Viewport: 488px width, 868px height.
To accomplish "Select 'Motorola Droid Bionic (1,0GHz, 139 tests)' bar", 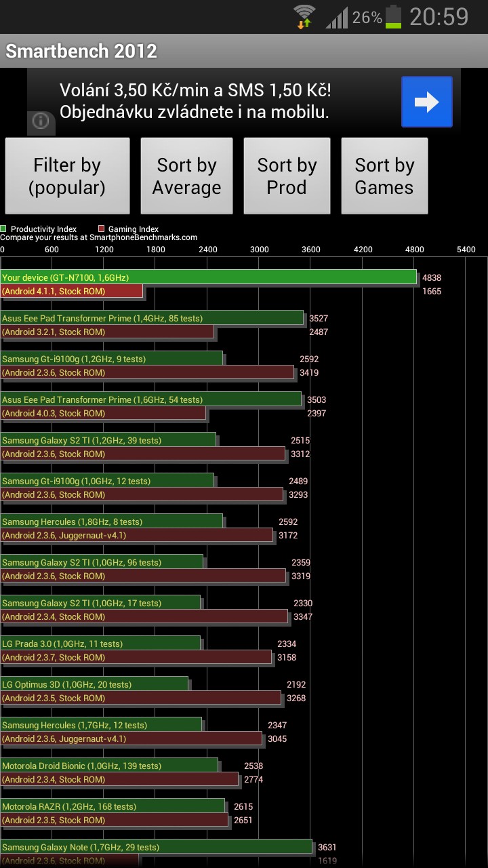I will [x=109, y=766].
